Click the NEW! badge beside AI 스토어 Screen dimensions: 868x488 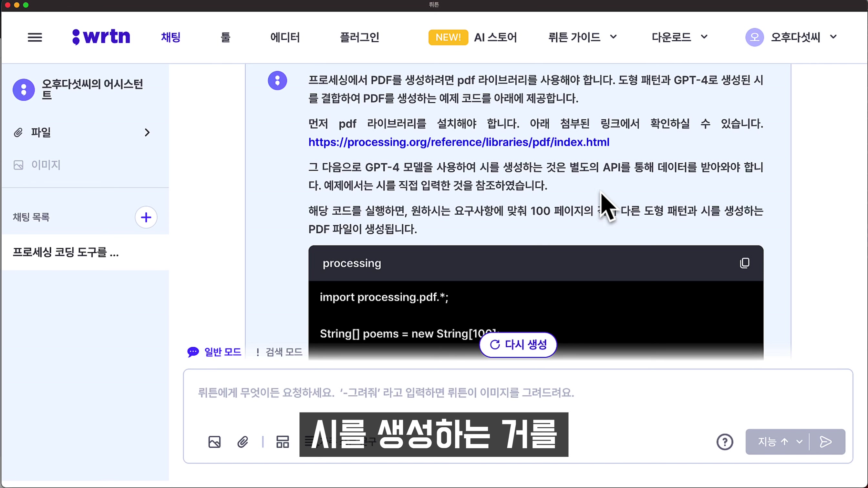[448, 37]
